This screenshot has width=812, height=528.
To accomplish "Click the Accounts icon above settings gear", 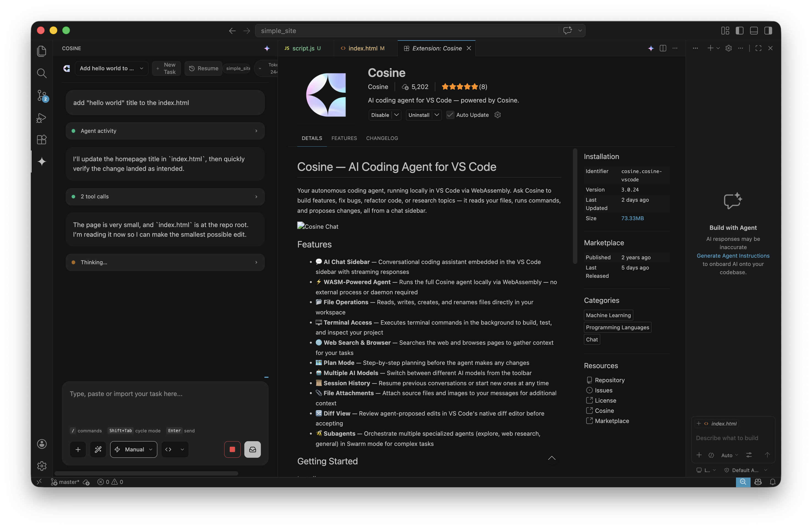I will click(x=42, y=444).
